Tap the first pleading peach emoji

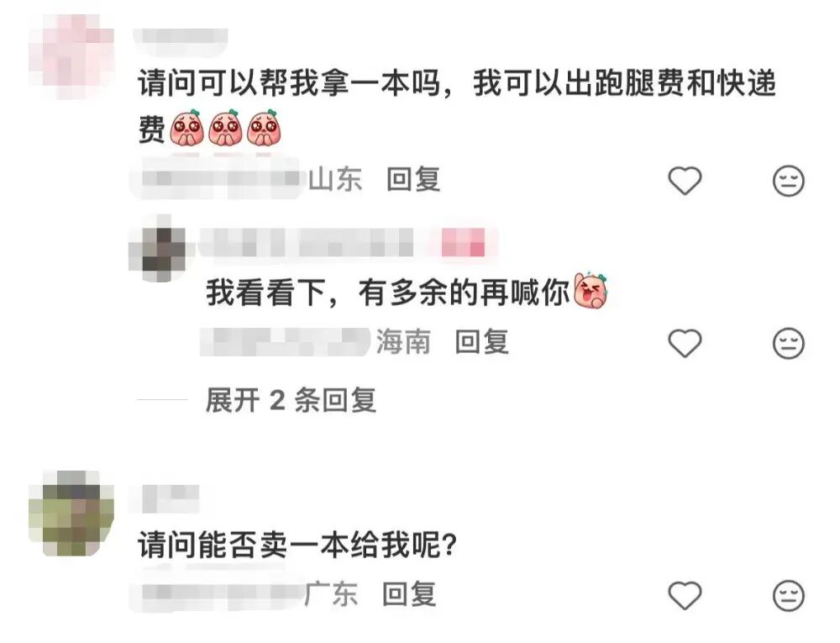pyautogui.click(x=186, y=128)
